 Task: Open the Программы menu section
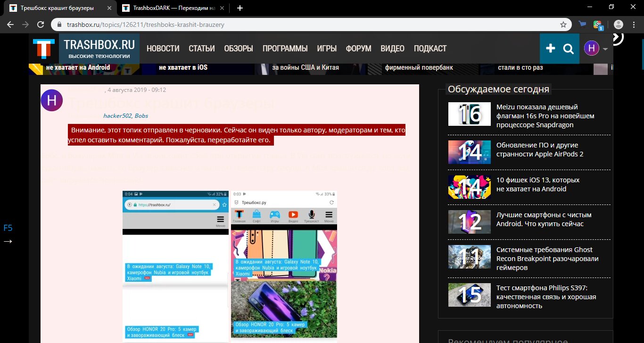coord(285,49)
